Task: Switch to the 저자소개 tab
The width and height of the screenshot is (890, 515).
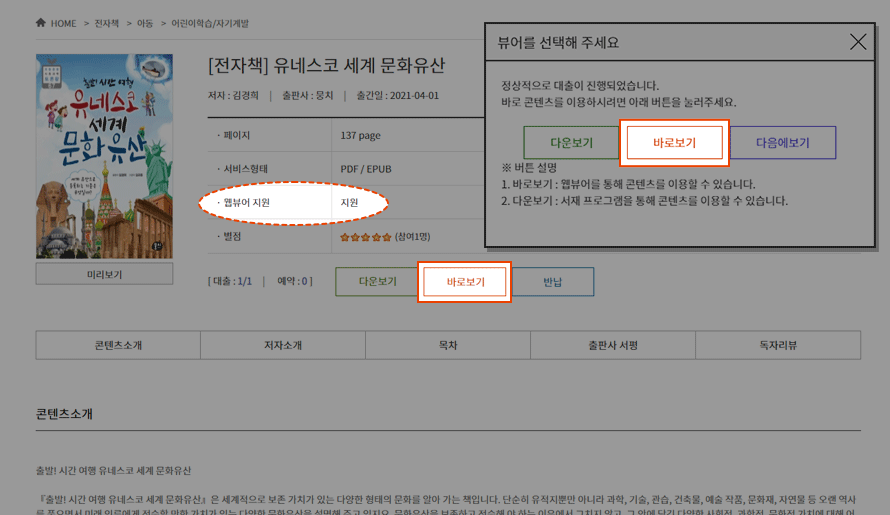Action: (x=283, y=345)
